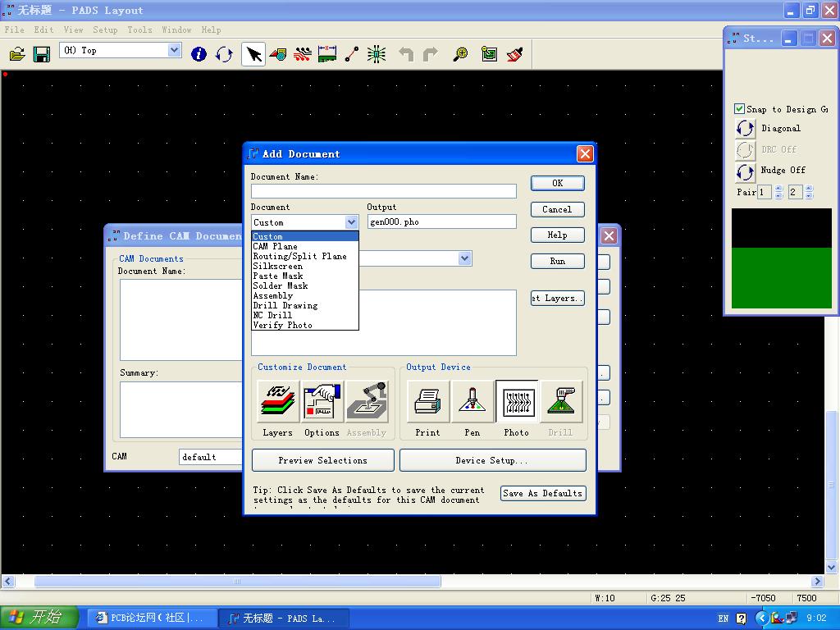Click the green color area in status panel

pos(781,278)
